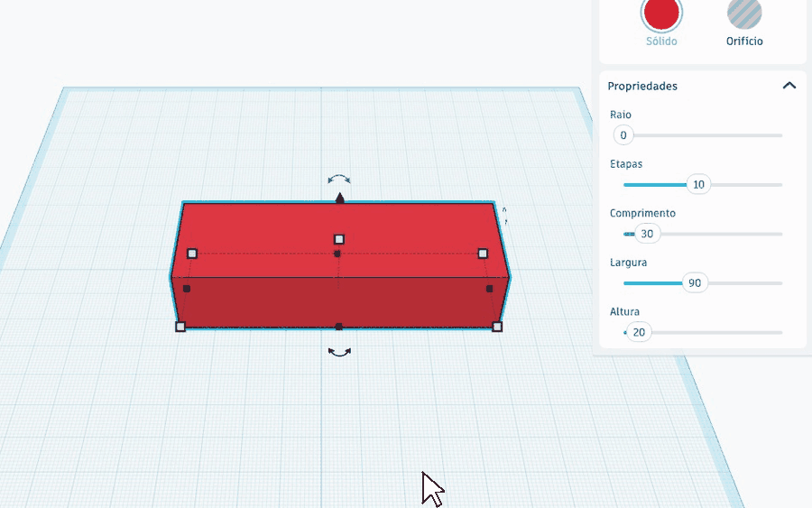
Task: Click the Orifício label
Action: point(744,41)
